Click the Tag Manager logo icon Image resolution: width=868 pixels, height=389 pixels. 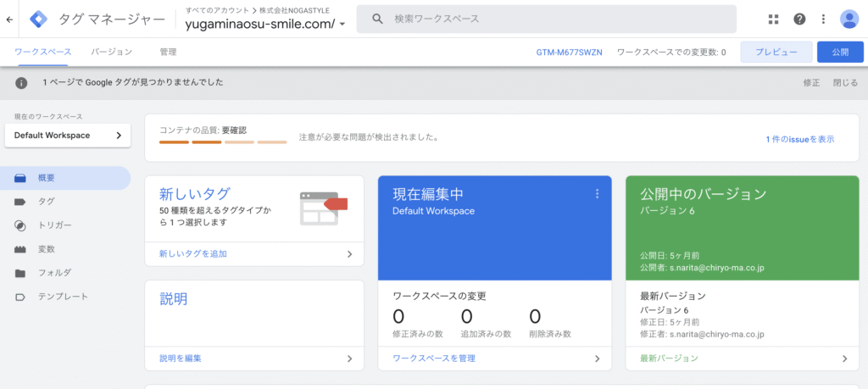pos(39,19)
